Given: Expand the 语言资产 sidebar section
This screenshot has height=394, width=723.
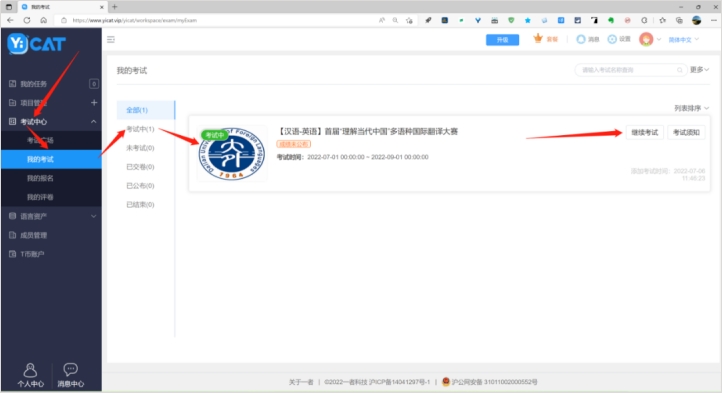Looking at the screenshot, I should (x=51, y=216).
